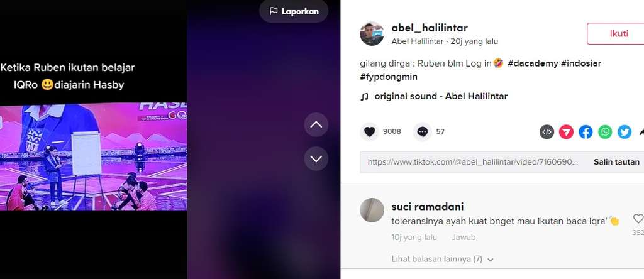The image size is (644, 279).
Task: Share the video to WhatsApp
Action: tap(605, 132)
